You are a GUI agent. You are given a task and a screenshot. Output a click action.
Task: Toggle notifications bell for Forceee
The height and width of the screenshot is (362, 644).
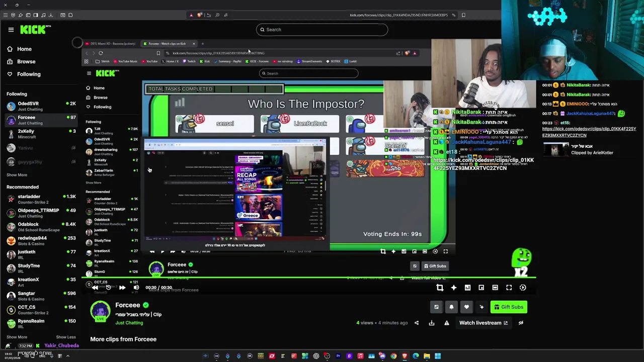(x=451, y=307)
